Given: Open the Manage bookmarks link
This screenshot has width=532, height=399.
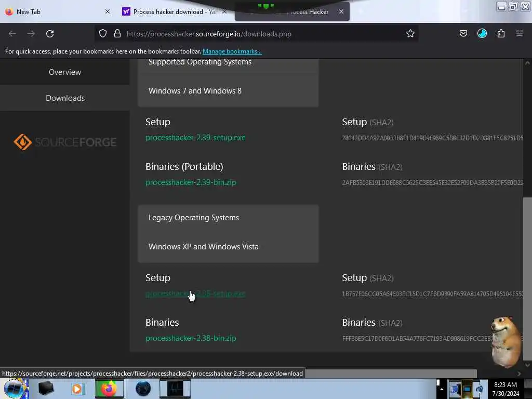Looking at the screenshot, I should click(x=232, y=51).
